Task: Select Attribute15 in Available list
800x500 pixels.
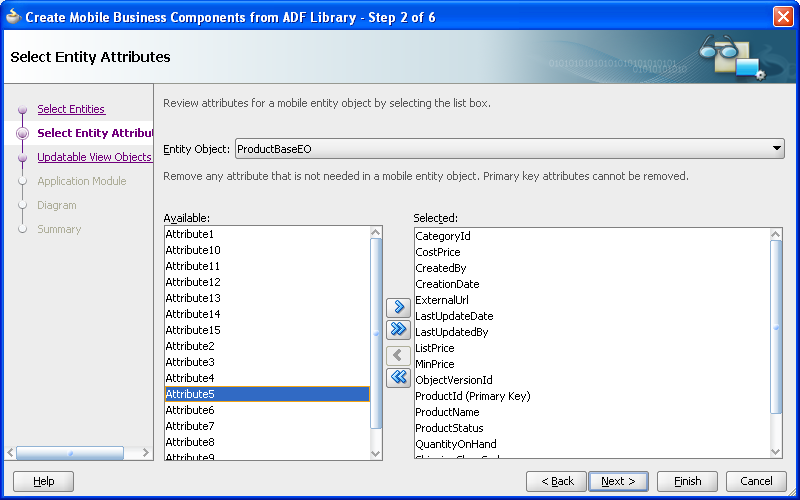Action: tap(267, 330)
